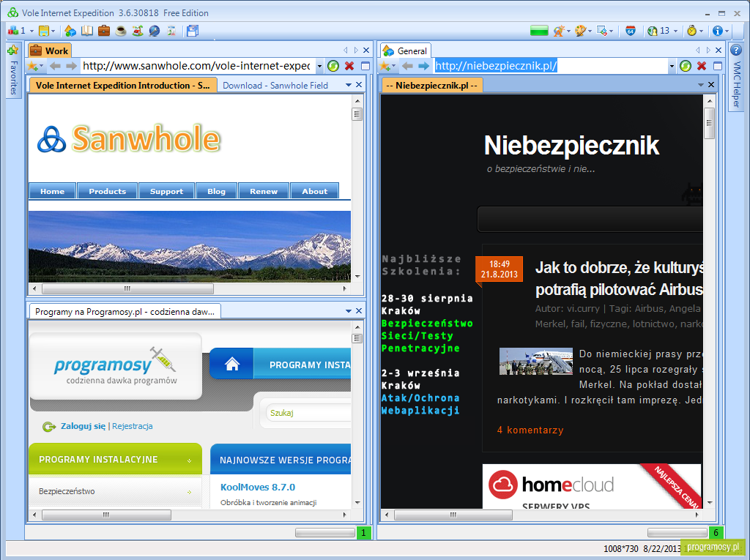Screen dimensions: 750x560
Task: Click the briefcase icon in the main toolbar
Action: click(x=104, y=31)
